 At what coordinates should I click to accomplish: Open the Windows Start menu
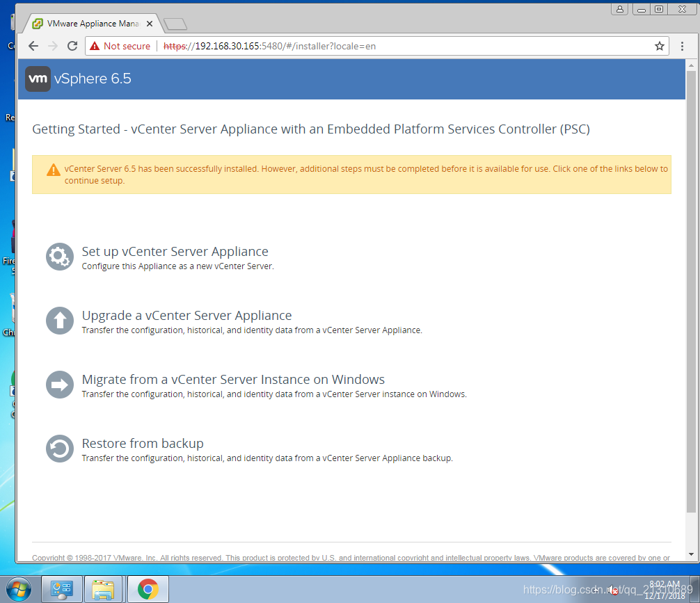click(19, 589)
